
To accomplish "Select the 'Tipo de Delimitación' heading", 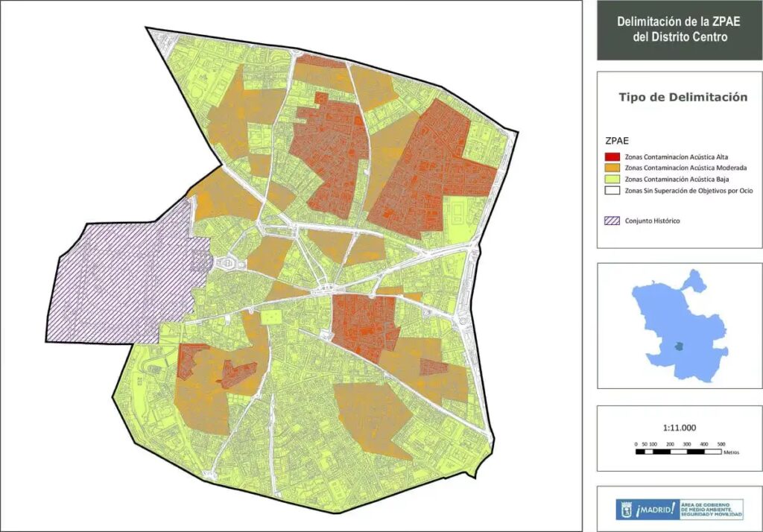I will pos(683,97).
